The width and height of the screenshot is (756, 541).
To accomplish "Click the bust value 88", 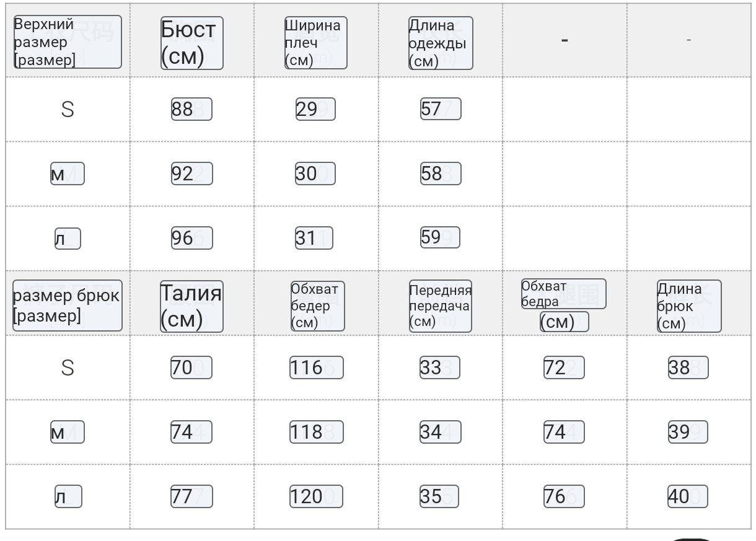I will [191, 109].
